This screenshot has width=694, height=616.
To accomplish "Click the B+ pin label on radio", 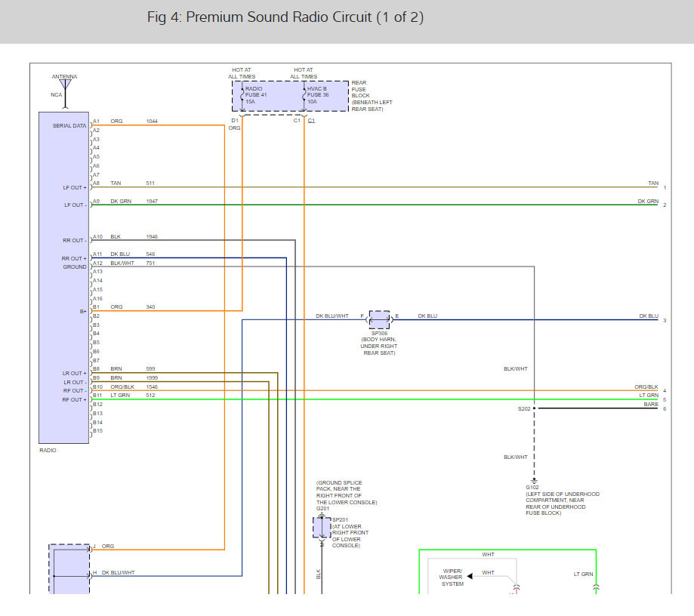I will click(82, 311).
